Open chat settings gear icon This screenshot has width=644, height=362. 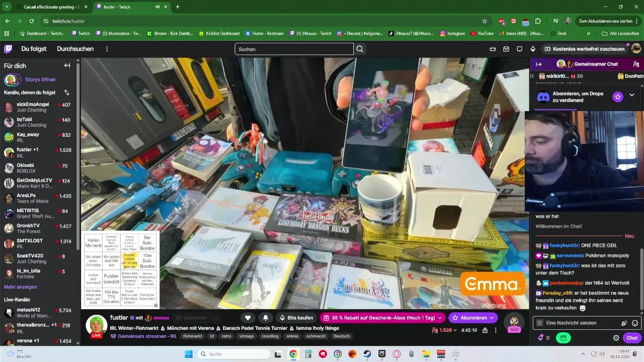616,338
